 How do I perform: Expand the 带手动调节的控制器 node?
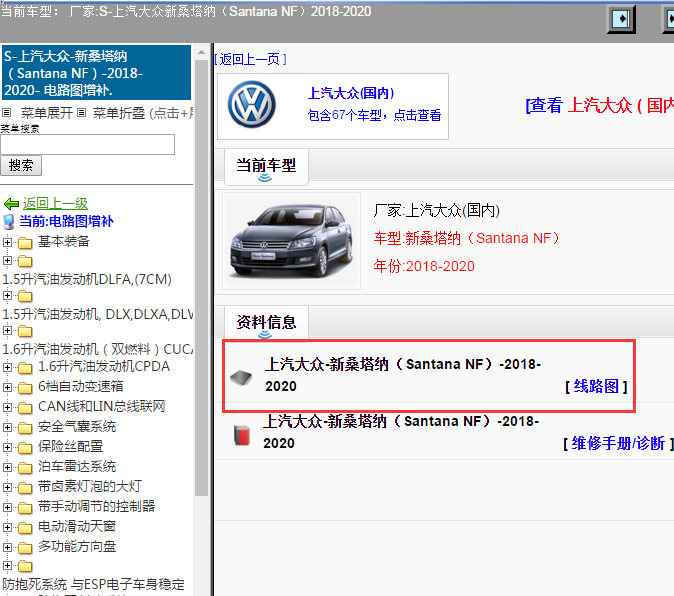(x=7, y=507)
